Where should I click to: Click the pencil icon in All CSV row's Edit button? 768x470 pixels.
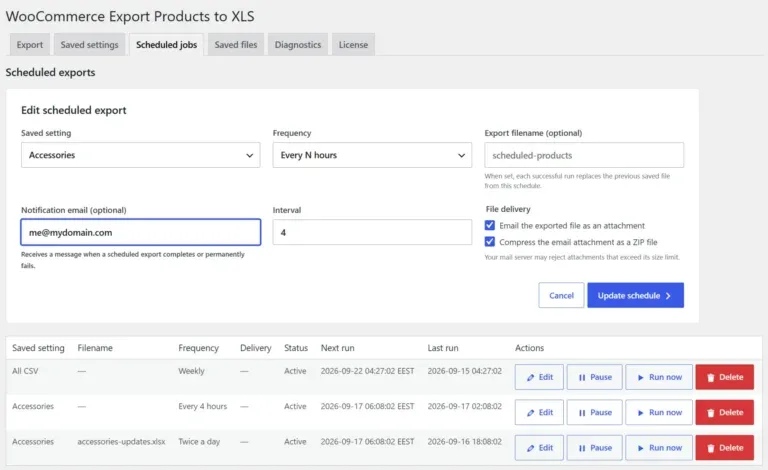coord(530,377)
